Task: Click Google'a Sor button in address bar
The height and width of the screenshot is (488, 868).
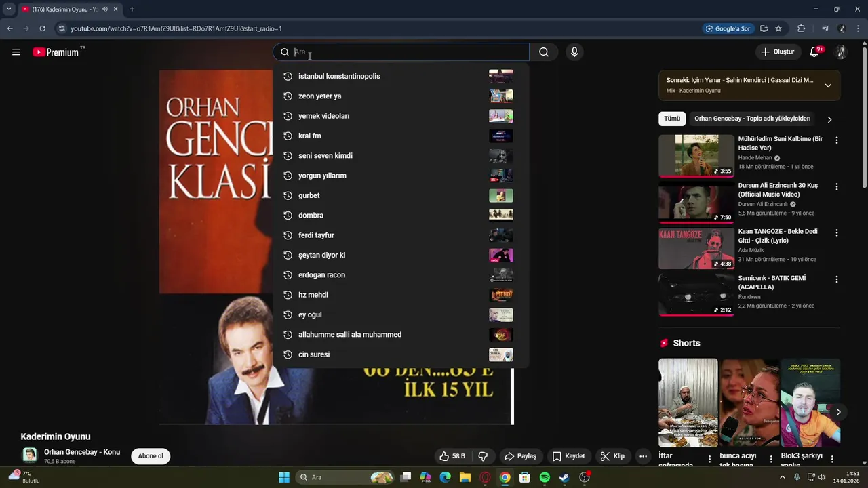Action: click(728, 28)
